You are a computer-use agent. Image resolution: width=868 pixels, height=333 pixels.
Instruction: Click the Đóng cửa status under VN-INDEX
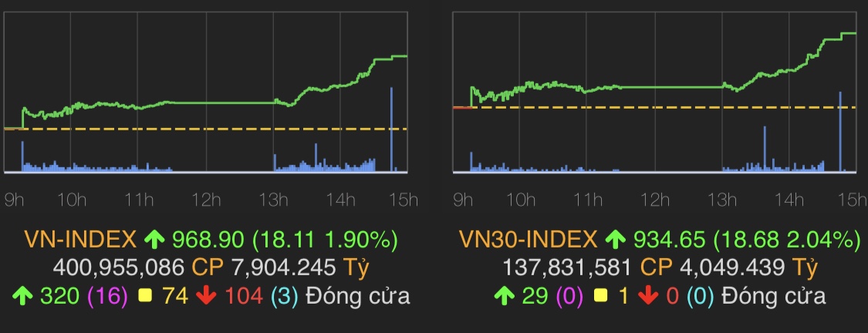point(358,295)
